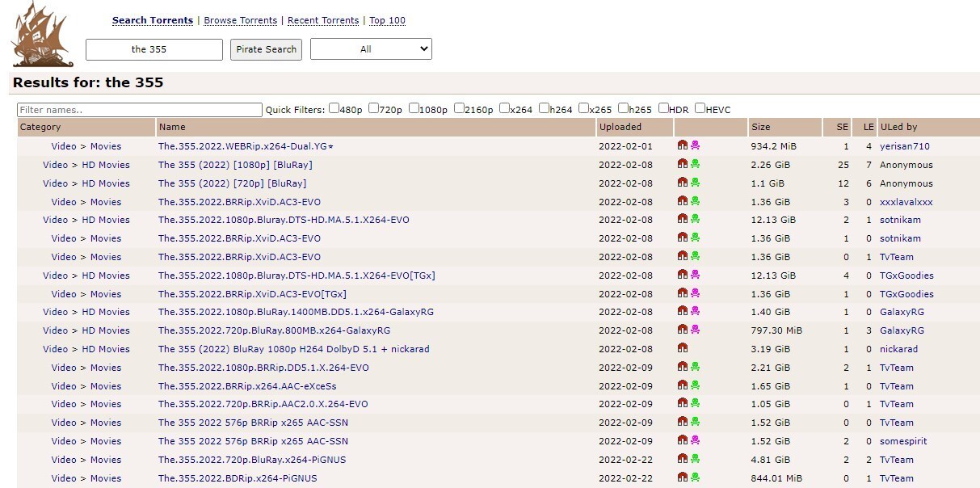Screen dimensions: 980x488
Task: Click magnet icon for The 355 (2022) [1080p] [BluRay]
Action: tap(682, 165)
